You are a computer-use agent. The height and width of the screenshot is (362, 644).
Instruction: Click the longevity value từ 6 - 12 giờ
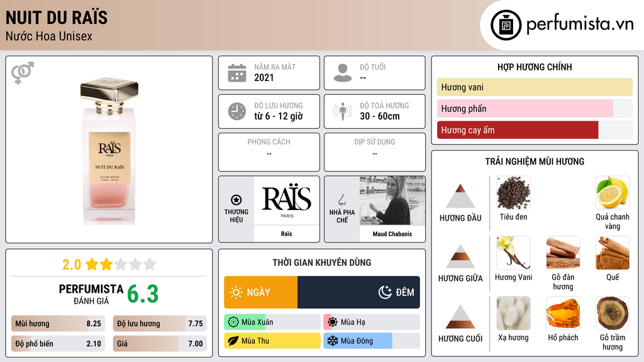pyautogui.click(x=279, y=116)
